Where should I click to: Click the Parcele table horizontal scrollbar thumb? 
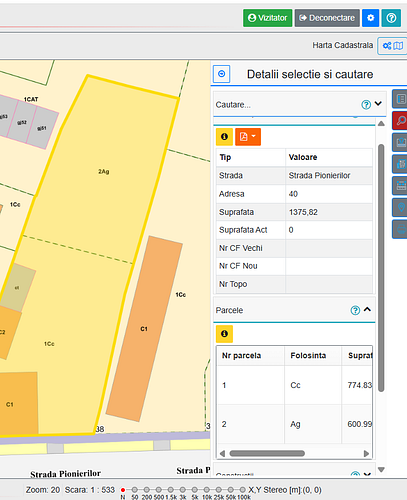pos(267,453)
